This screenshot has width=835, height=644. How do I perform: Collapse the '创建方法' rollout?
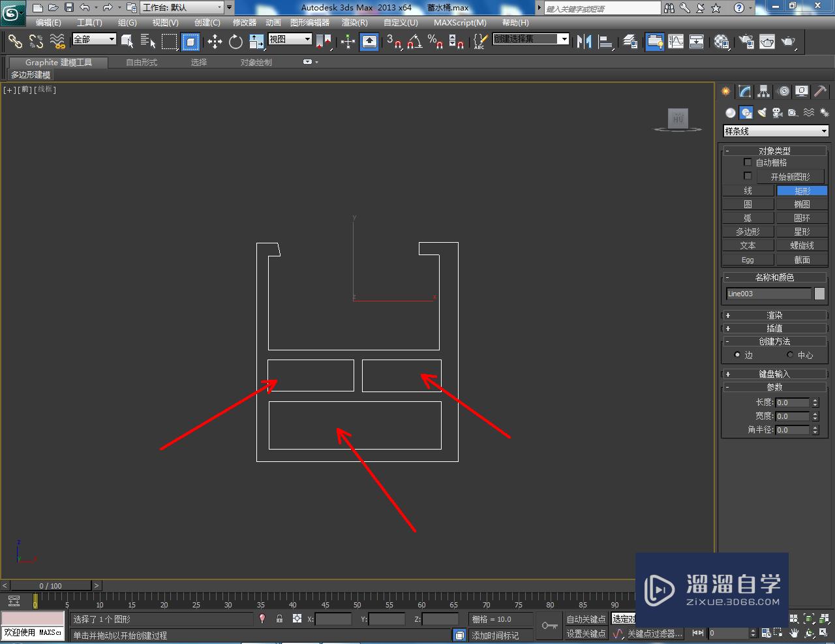pyautogui.click(x=774, y=341)
